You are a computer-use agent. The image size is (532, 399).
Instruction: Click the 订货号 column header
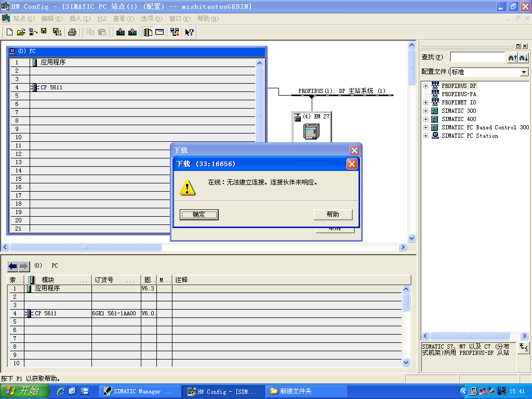click(x=116, y=280)
